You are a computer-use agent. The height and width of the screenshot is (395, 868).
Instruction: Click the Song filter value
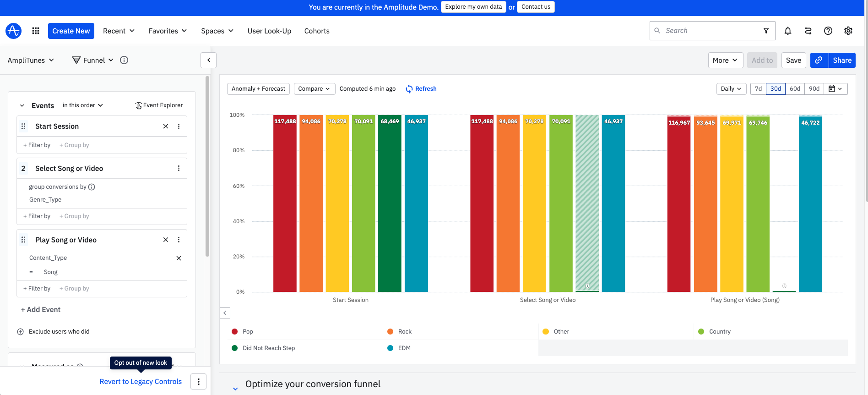click(x=51, y=272)
